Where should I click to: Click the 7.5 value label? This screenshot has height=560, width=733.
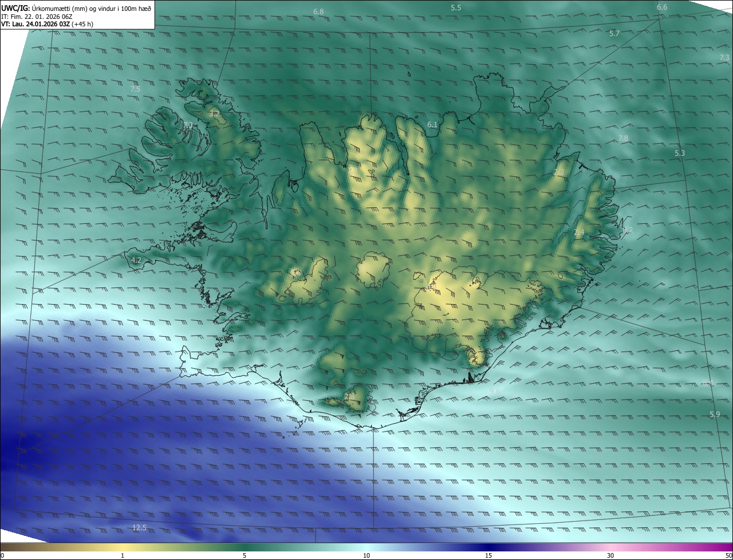(135, 89)
